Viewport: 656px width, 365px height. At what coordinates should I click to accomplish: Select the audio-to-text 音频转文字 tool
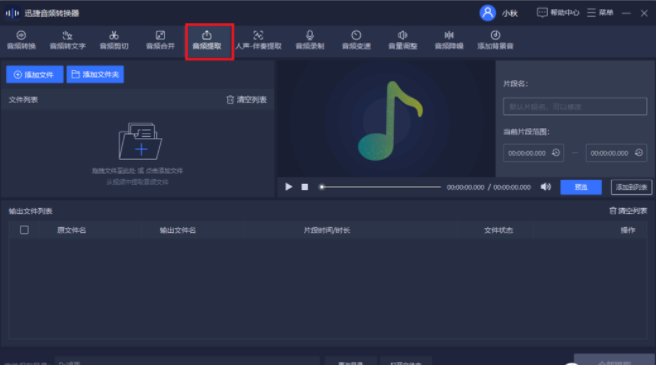67,41
